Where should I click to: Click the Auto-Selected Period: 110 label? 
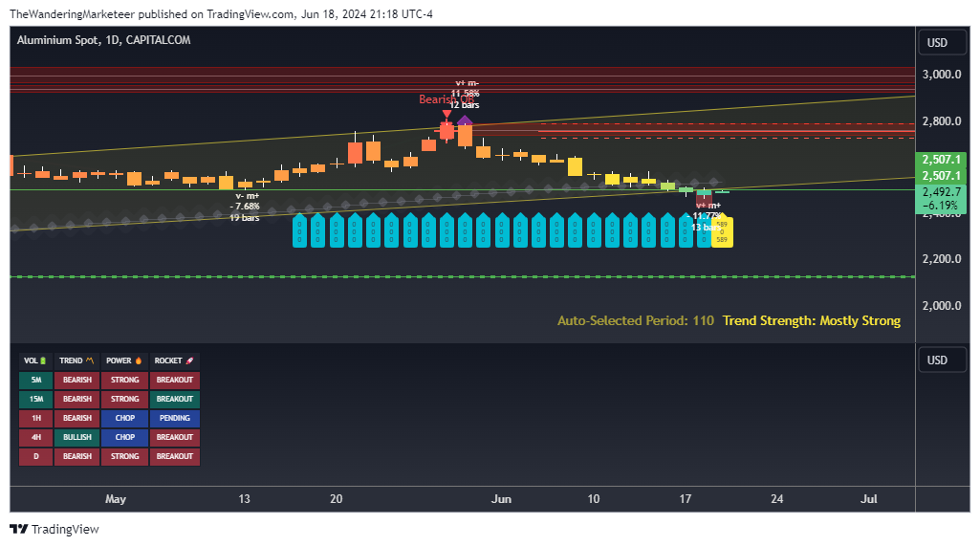[636, 321]
